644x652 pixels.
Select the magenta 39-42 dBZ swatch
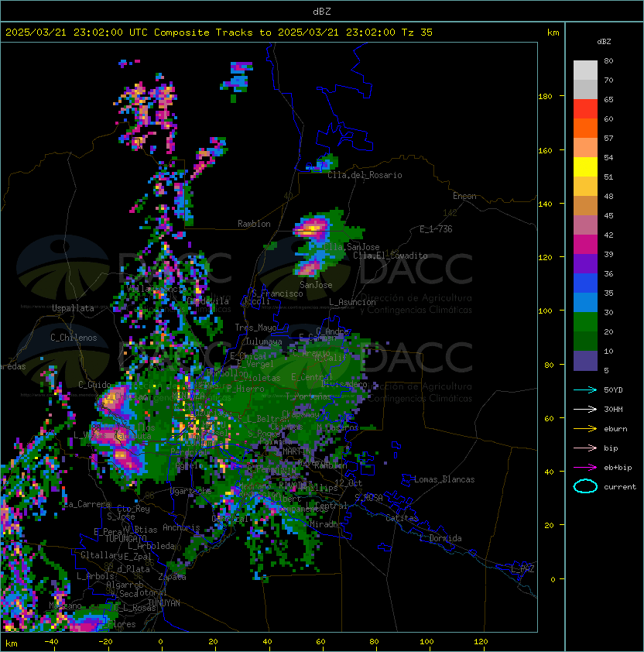tap(585, 245)
